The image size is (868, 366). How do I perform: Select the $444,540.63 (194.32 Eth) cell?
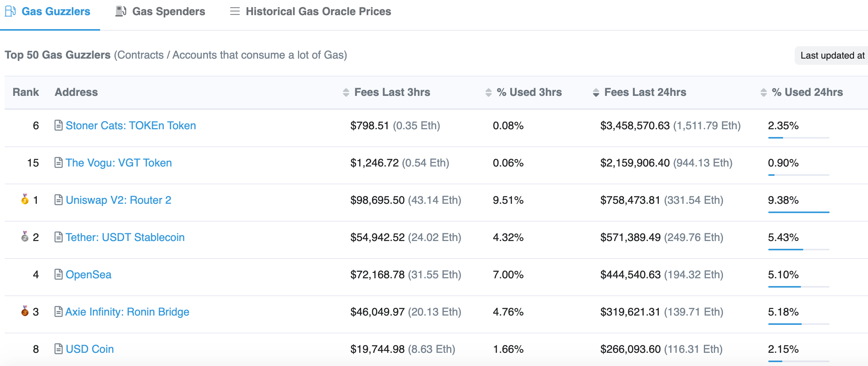(662, 275)
